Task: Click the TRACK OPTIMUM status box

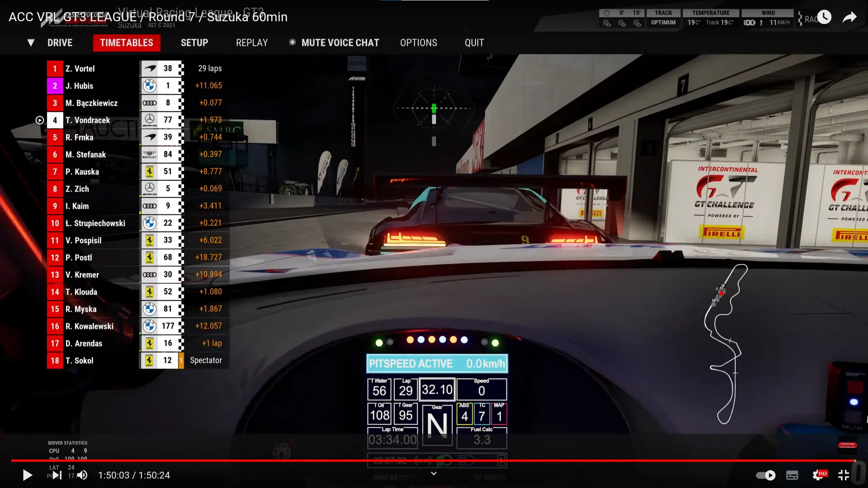Action: tap(663, 18)
